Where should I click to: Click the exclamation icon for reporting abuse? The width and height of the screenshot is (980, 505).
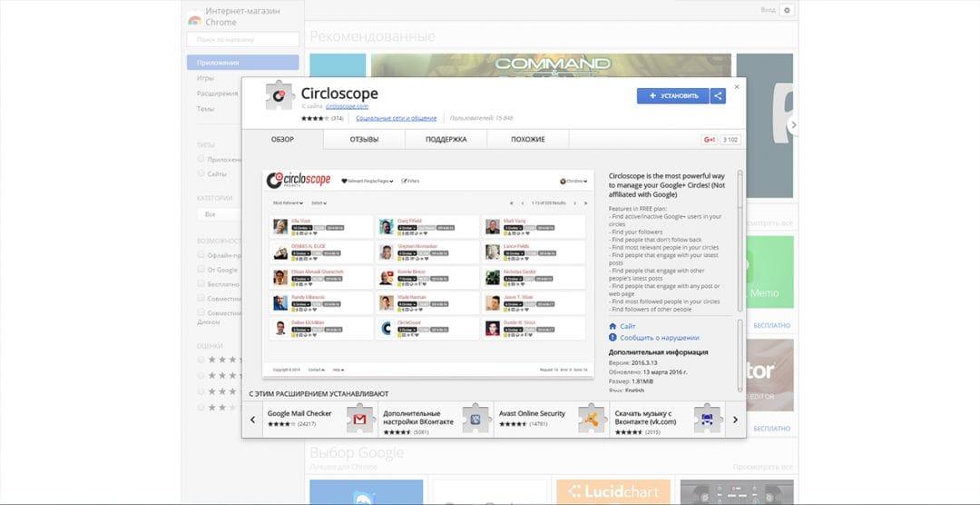click(x=612, y=337)
